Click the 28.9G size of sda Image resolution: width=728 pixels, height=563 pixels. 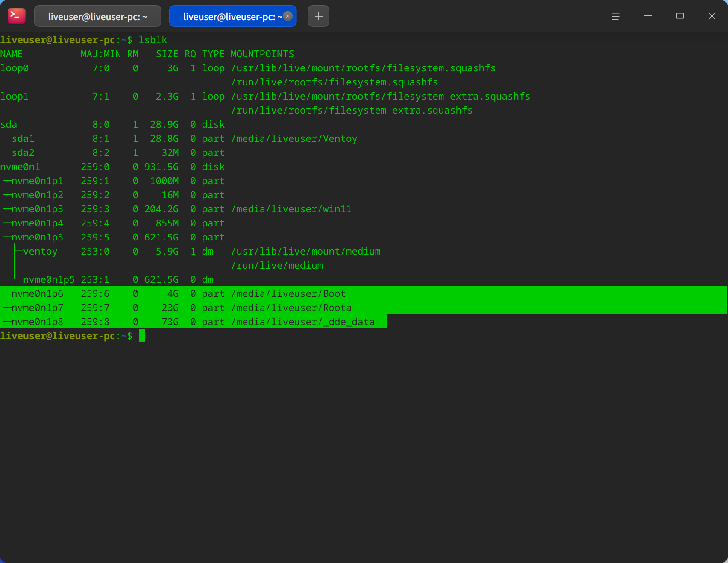point(164,125)
